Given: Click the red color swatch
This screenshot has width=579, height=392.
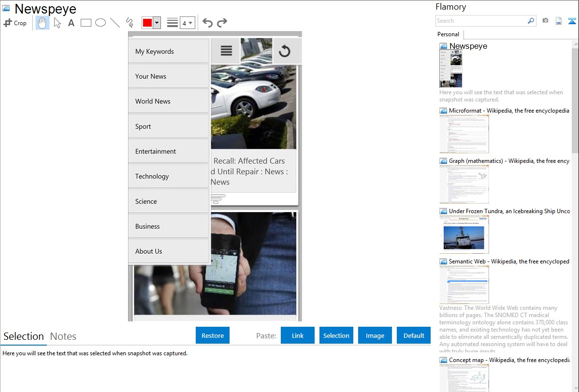Looking at the screenshot, I should (147, 23).
